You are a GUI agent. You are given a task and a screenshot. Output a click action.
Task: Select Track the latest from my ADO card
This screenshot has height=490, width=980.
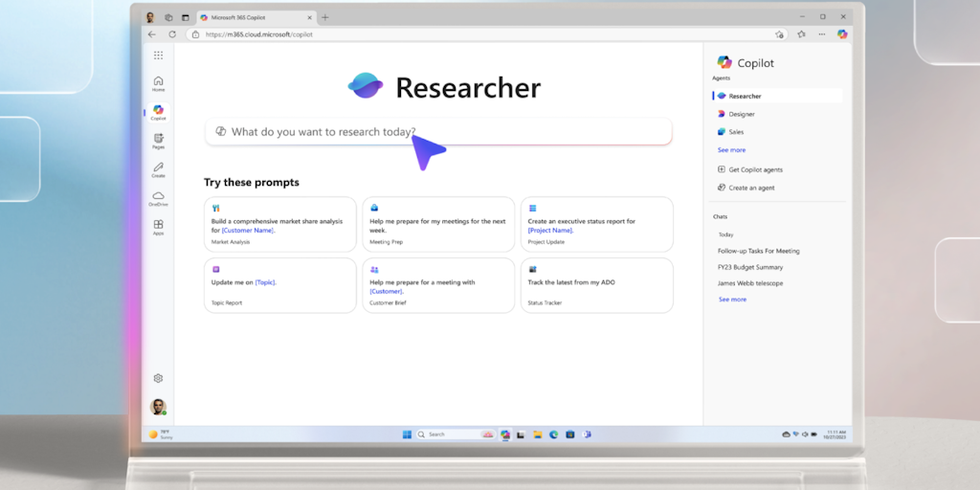(x=597, y=285)
